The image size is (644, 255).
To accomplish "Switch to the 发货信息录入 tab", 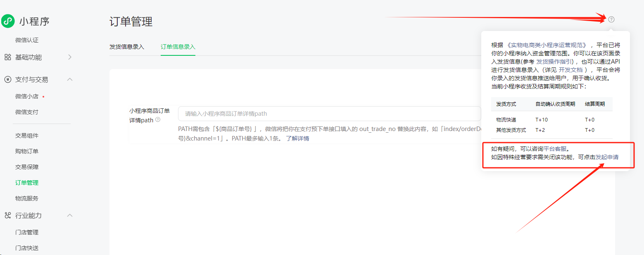I will pyautogui.click(x=127, y=47).
